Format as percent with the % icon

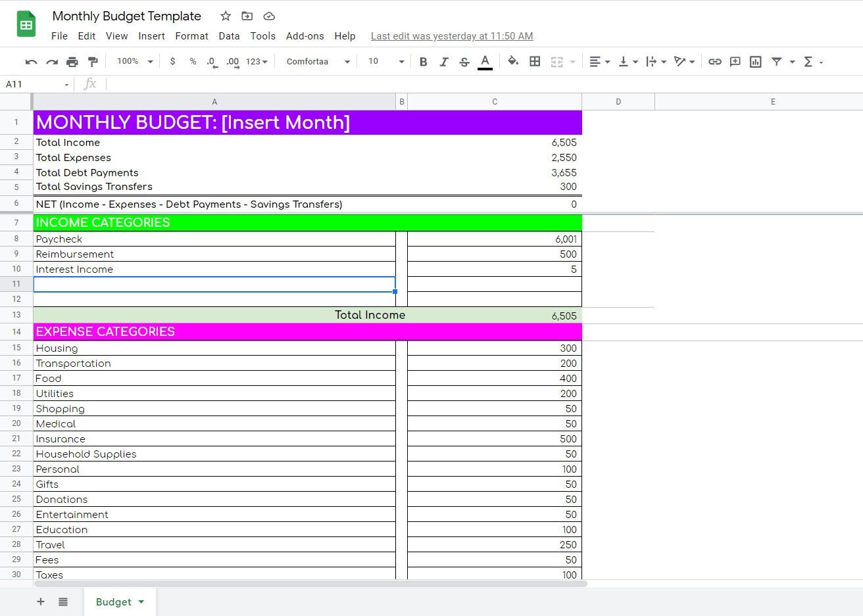[x=193, y=61]
